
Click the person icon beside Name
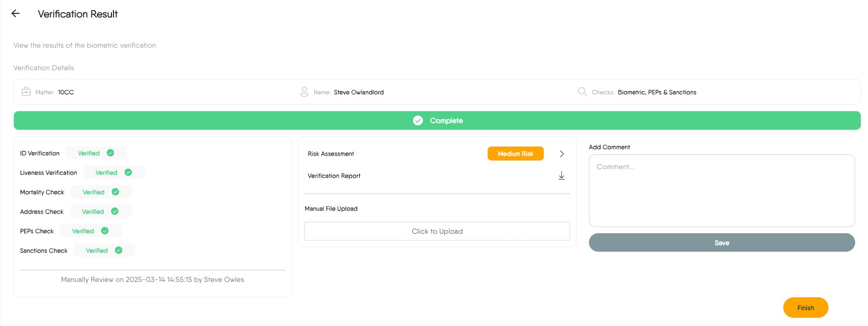(304, 92)
